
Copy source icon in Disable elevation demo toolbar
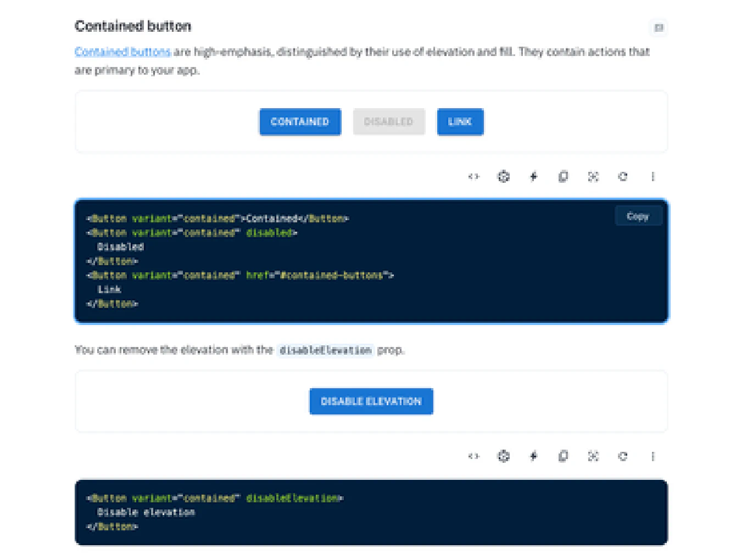(563, 456)
